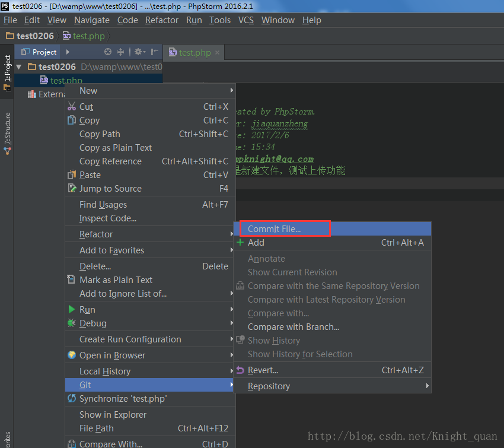504x448 pixels.
Task: Open the Navigate menu
Action: (92, 20)
